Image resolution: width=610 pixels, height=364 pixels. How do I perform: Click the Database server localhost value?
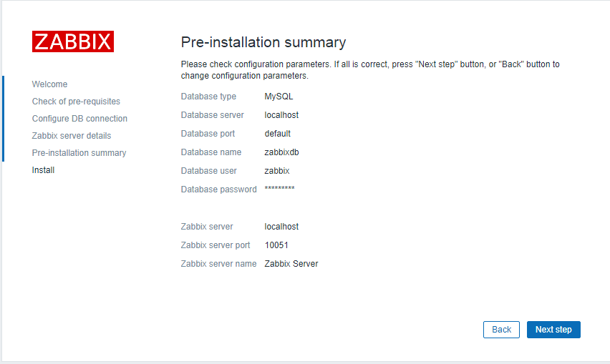click(281, 115)
